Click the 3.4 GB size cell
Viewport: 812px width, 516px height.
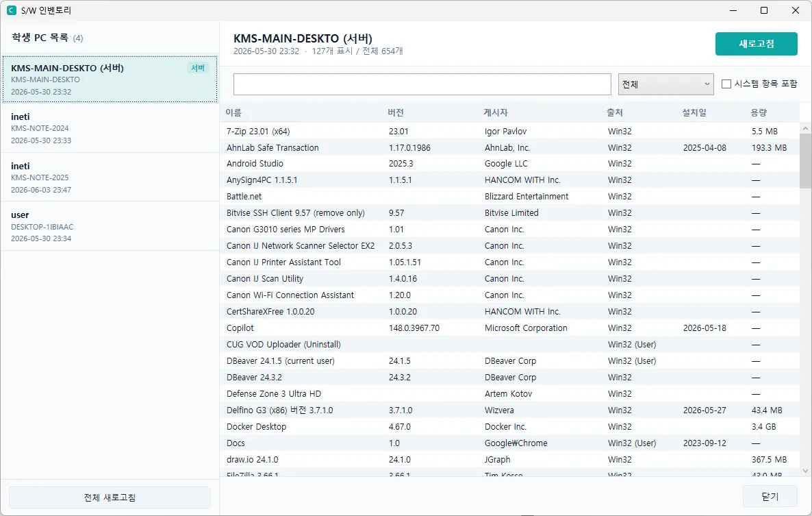click(x=764, y=427)
